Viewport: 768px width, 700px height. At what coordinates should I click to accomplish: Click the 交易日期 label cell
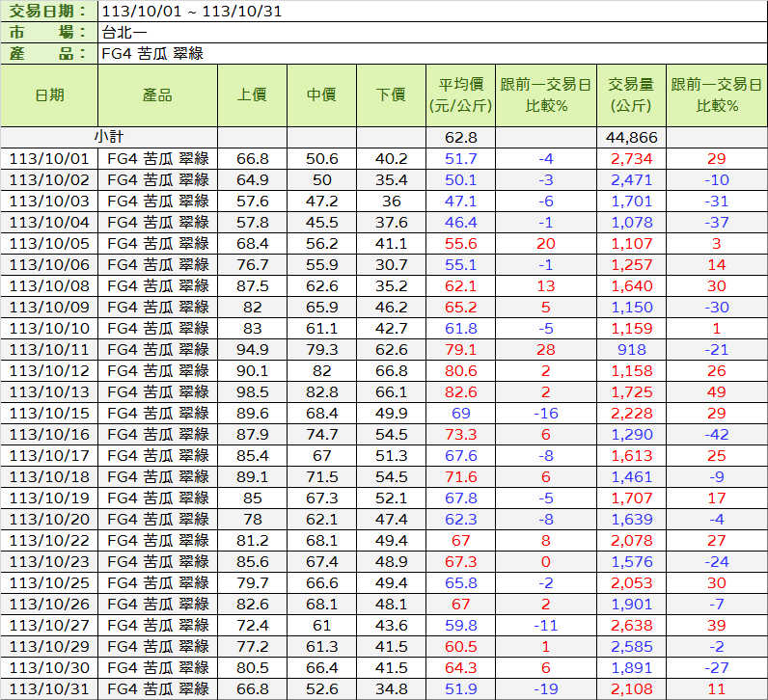pos(48,12)
